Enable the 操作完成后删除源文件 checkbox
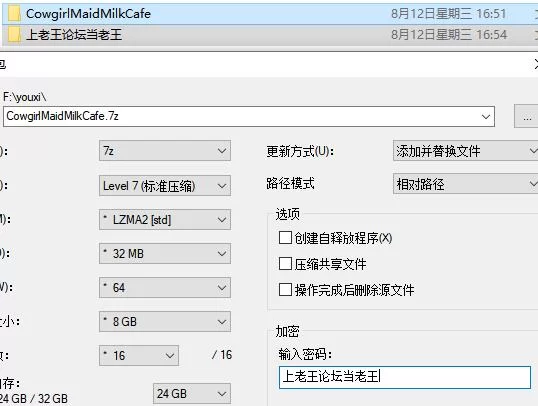The width and height of the screenshot is (538, 406). point(285,290)
